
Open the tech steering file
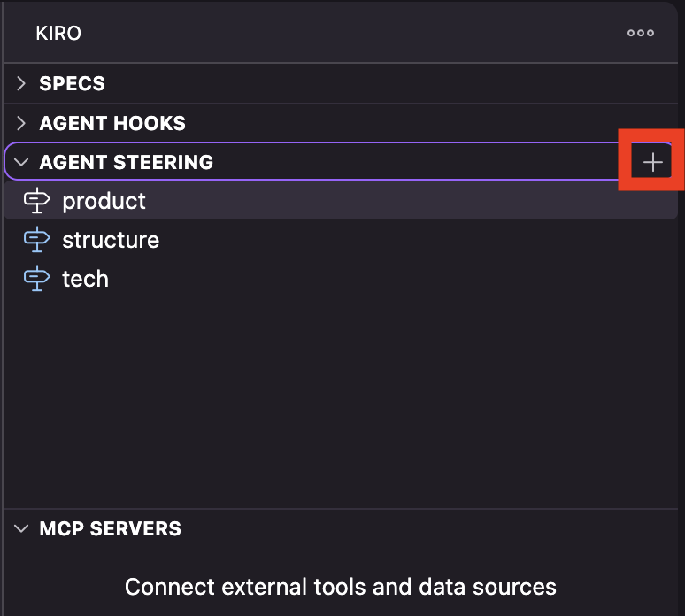point(341,278)
